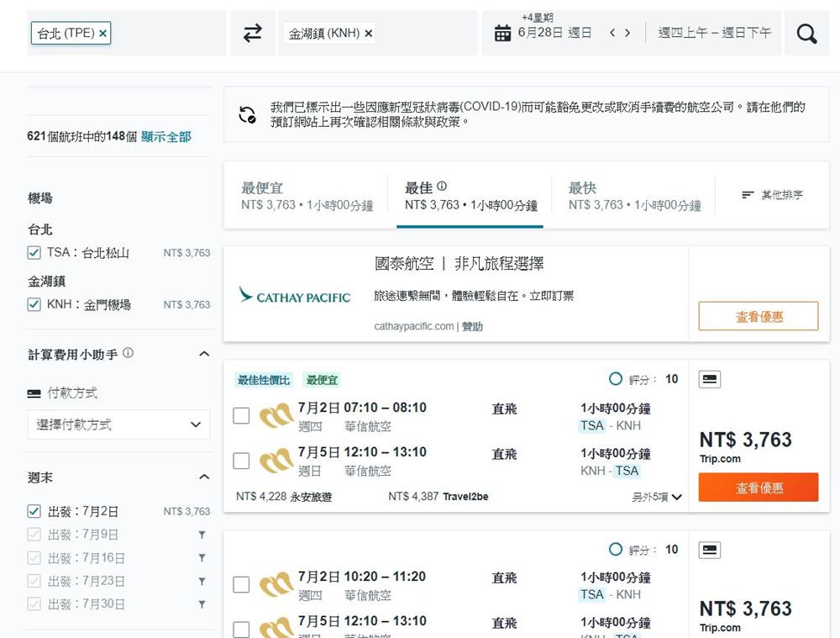The height and width of the screenshot is (638, 840).
Task: Click Mandarin Airlines logo for 07:10 flight
Action: (x=276, y=416)
